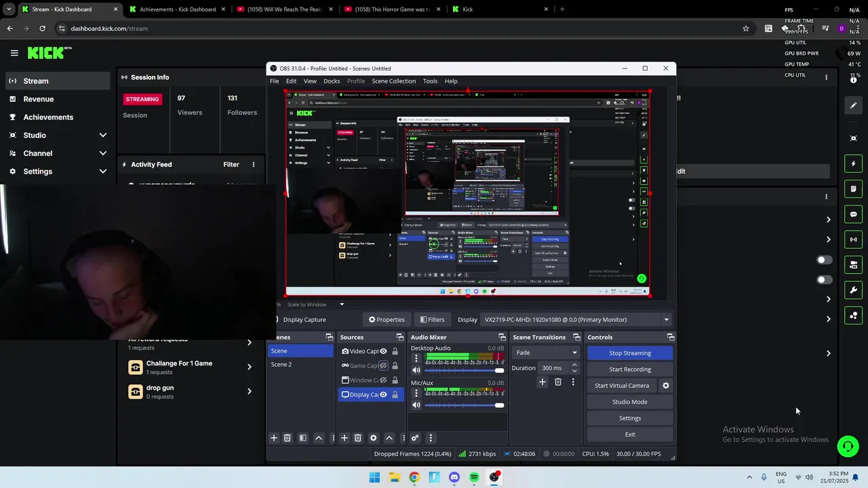Open Activity Feed three-dot menu
This screenshot has width=868, height=488.
coord(254,165)
